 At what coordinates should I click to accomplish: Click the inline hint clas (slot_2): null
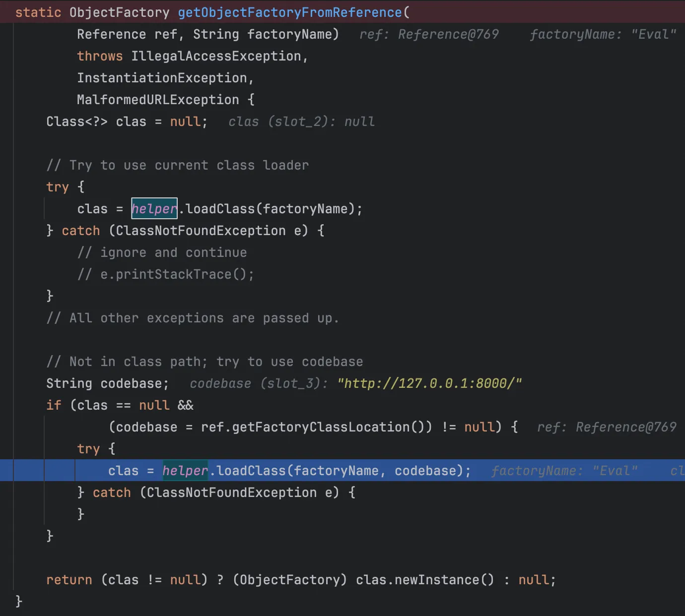coord(301,122)
